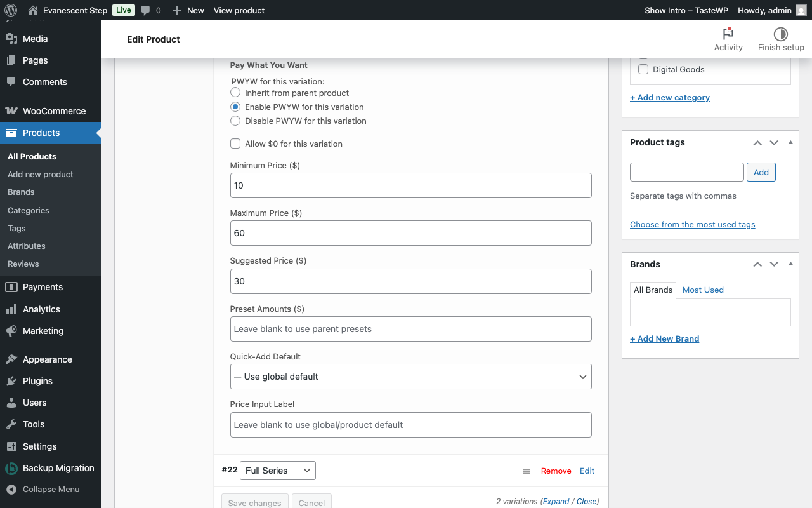Click the Plugins plug icon
Screen dimensions: 812x508
[11, 381]
